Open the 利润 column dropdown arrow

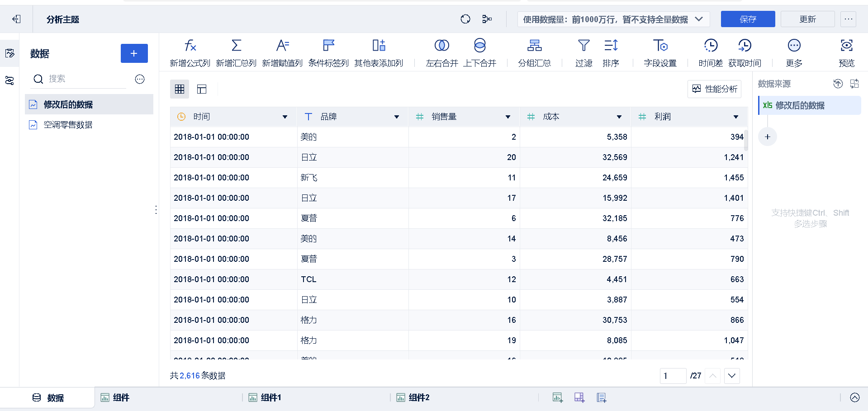(736, 117)
